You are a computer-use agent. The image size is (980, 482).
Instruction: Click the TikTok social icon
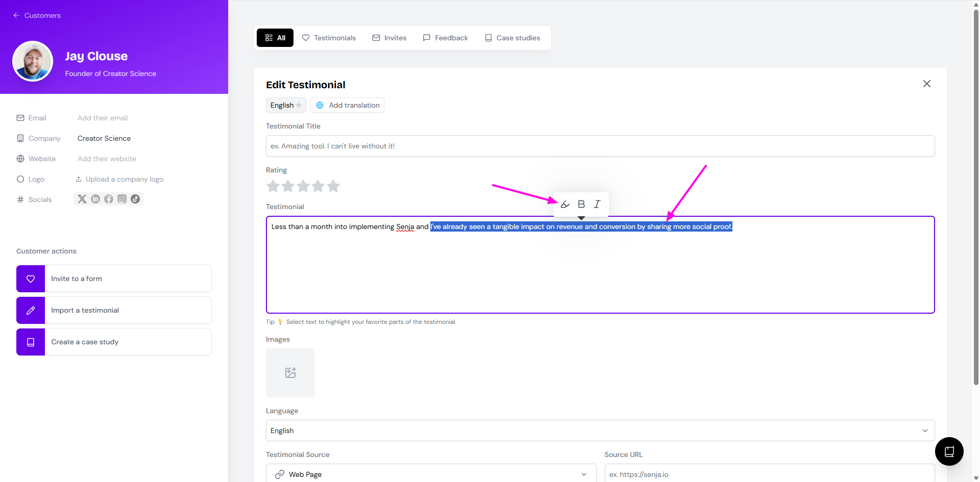point(135,199)
